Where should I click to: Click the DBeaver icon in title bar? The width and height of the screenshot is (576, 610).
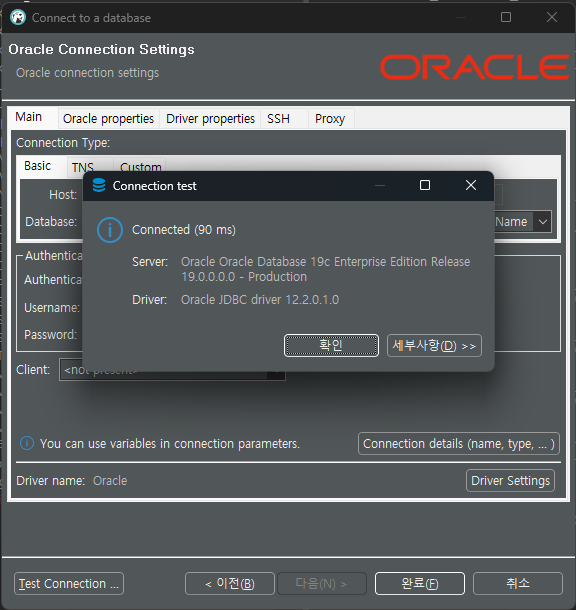[18, 18]
